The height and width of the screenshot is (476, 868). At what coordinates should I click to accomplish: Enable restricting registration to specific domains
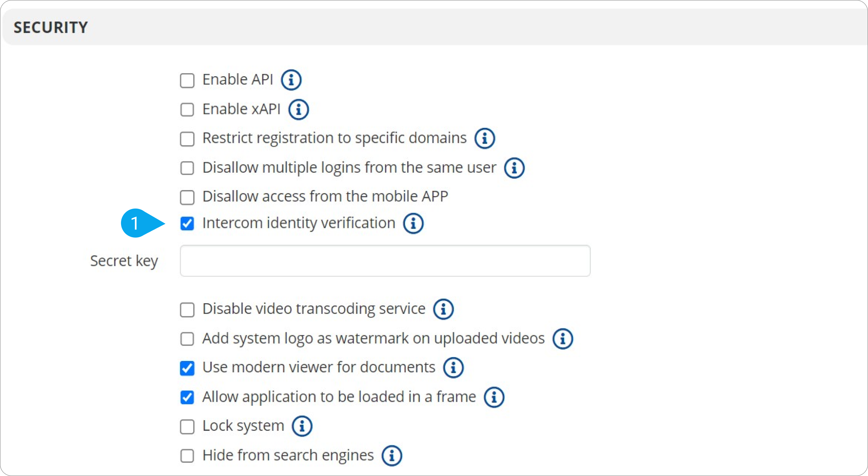187,139
